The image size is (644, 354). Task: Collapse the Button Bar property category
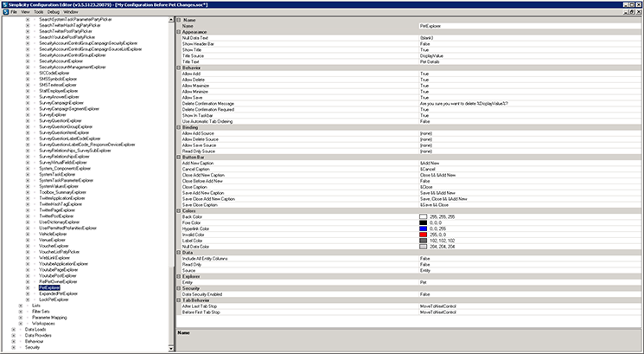coord(179,158)
